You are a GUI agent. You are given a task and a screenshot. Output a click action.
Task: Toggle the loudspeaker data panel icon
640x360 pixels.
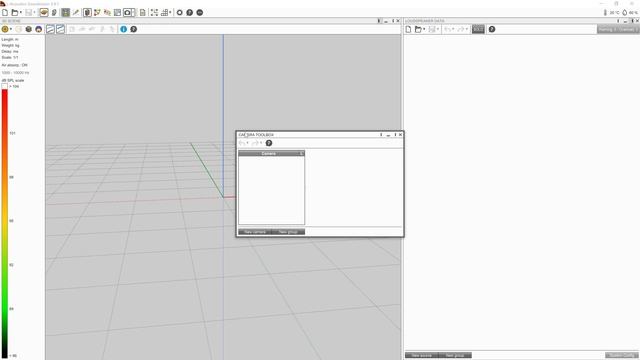tap(87, 13)
